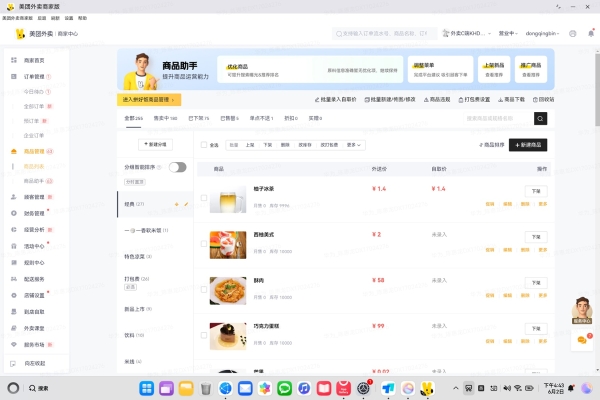Open the dongqingbin account dropdown
This screenshot has width=600, height=400.
point(542,34)
